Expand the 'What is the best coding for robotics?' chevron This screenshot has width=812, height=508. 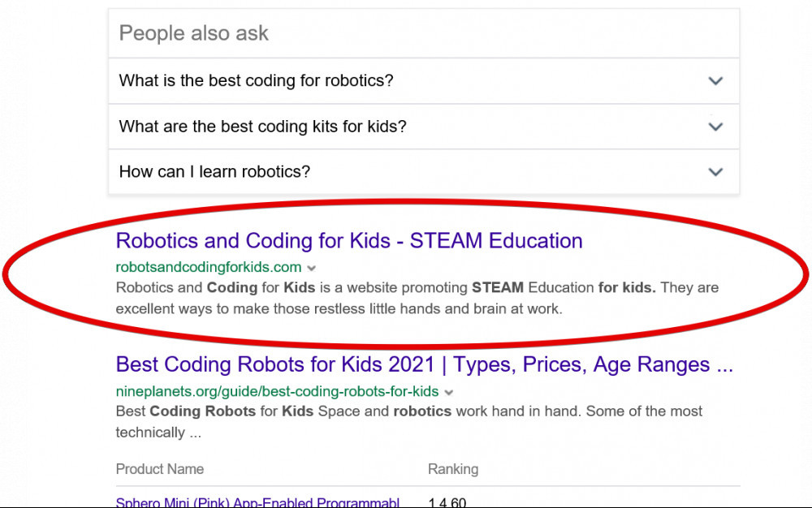click(715, 81)
